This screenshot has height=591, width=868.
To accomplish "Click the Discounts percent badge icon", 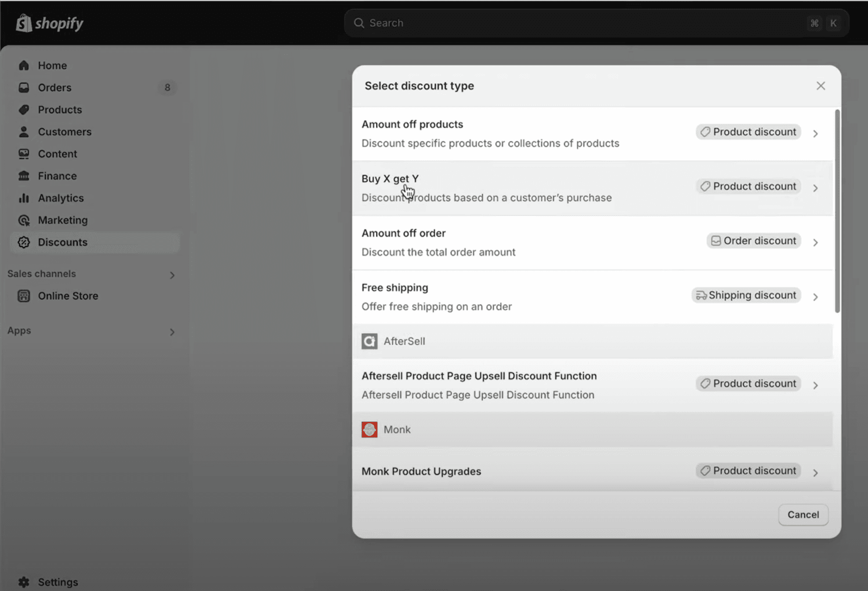I will pyautogui.click(x=24, y=242).
